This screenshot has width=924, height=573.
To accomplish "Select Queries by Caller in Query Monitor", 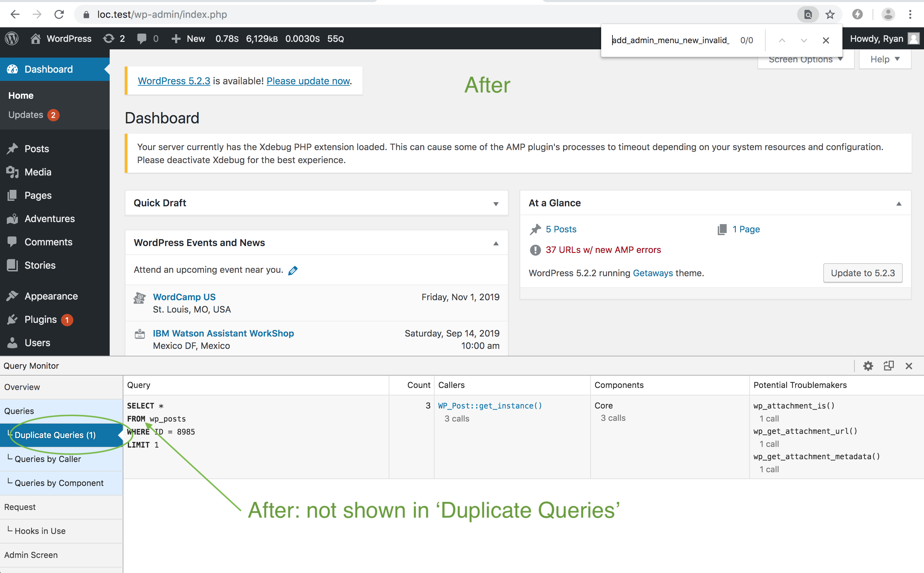I will pos(61,459).
